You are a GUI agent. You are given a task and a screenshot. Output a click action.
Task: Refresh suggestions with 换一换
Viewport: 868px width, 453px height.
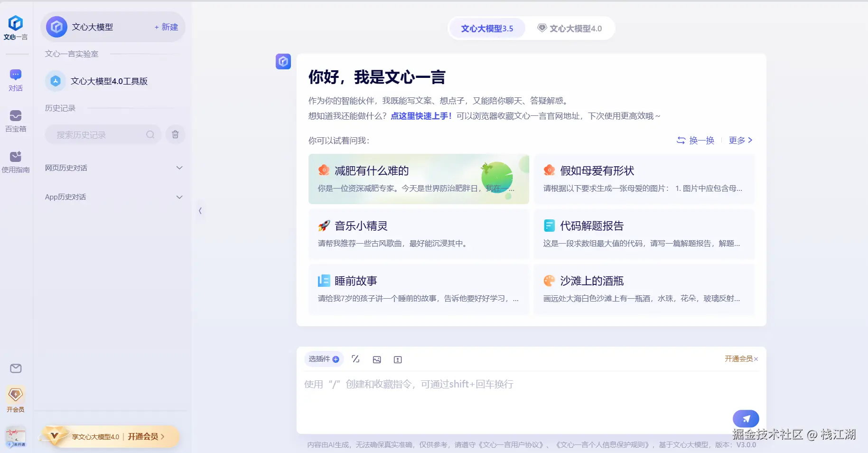(x=695, y=140)
